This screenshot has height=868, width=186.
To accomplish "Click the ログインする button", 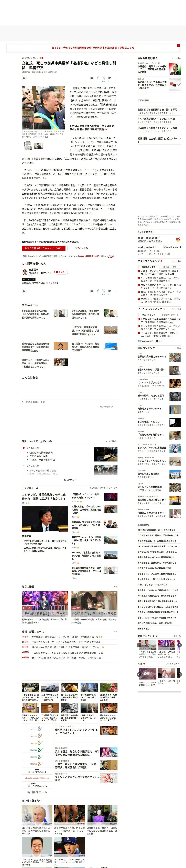I will pos(81,248).
